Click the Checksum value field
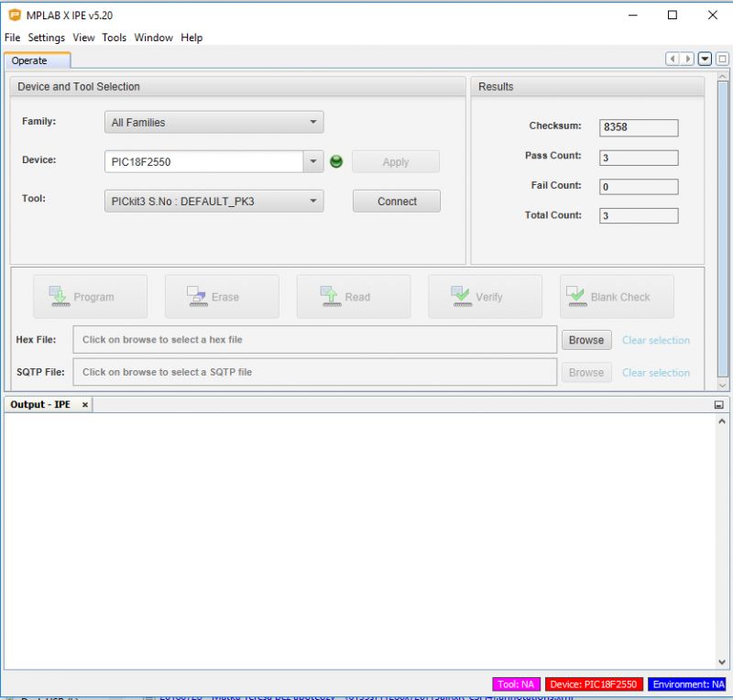 coord(639,127)
